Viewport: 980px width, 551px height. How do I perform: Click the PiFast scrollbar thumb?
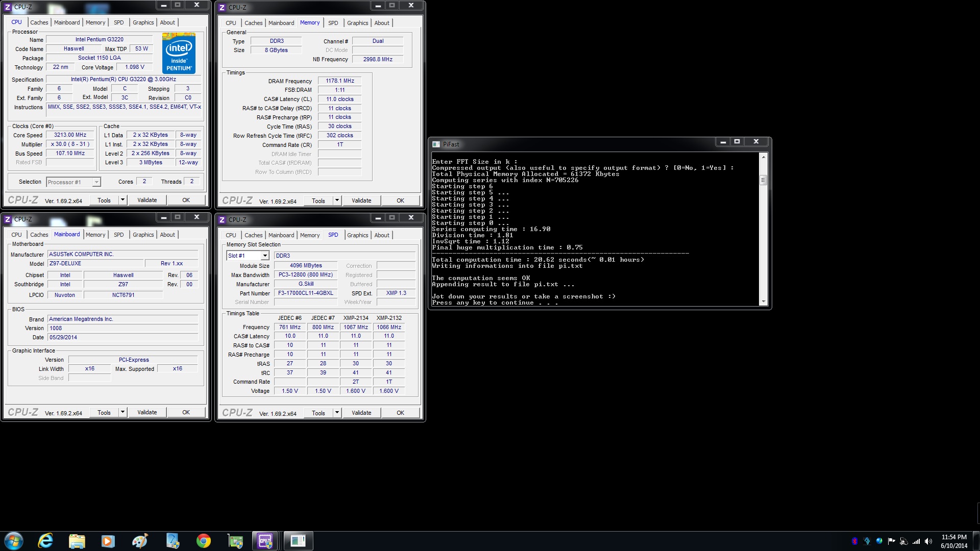764,180
